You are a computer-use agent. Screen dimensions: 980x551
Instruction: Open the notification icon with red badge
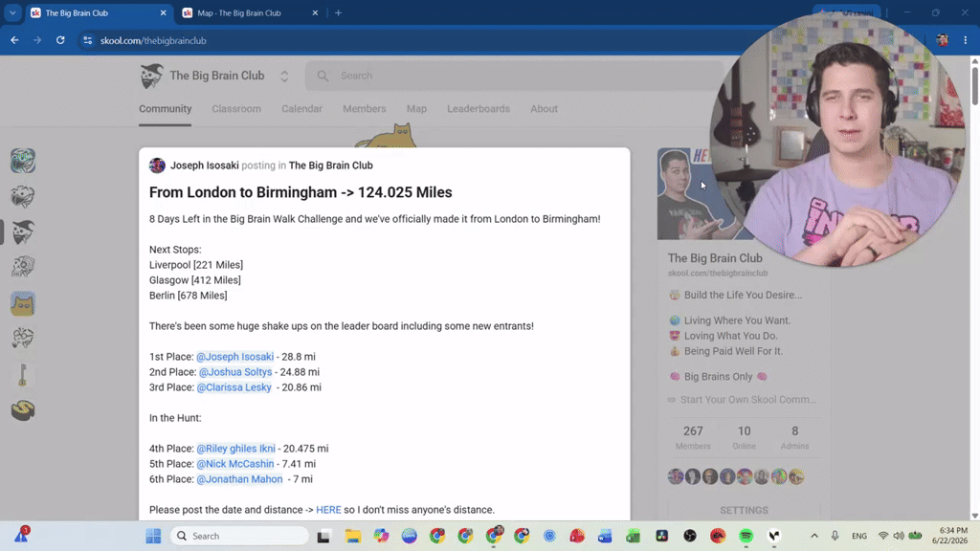coord(21,536)
